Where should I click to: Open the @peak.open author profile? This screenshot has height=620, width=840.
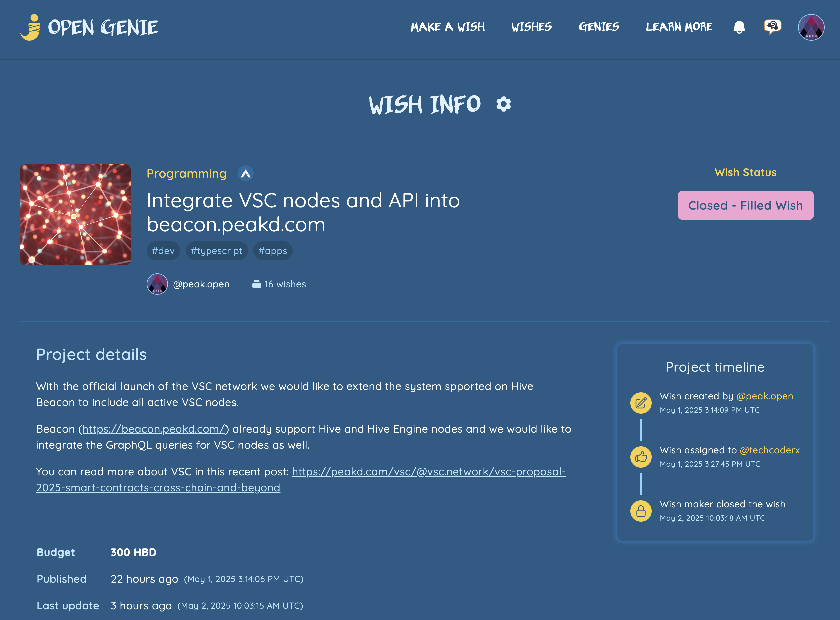[x=202, y=284]
